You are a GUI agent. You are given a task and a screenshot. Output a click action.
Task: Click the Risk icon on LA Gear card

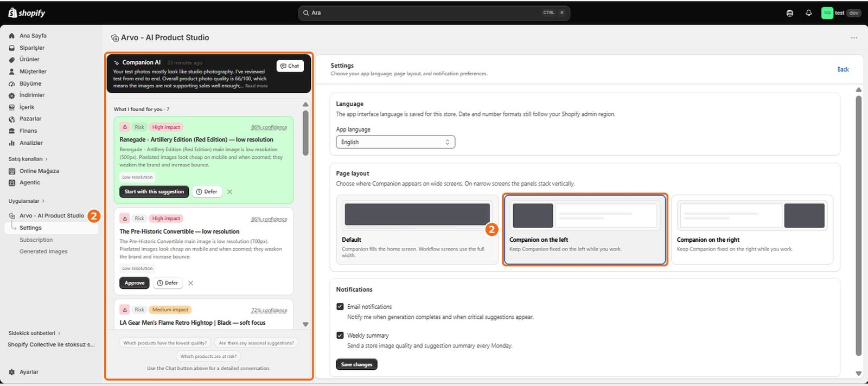[x=125, y=310]
